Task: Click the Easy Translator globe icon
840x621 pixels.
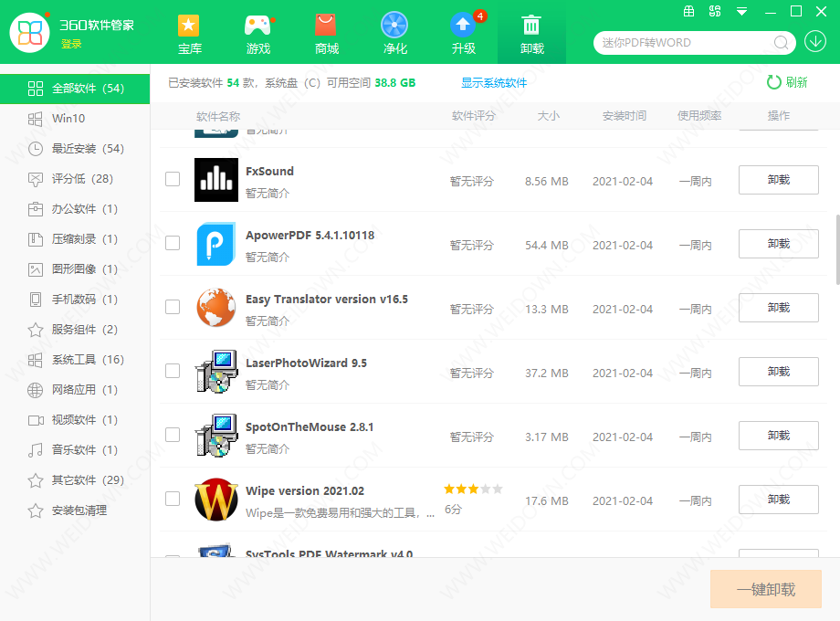Action: click(215, 308)
